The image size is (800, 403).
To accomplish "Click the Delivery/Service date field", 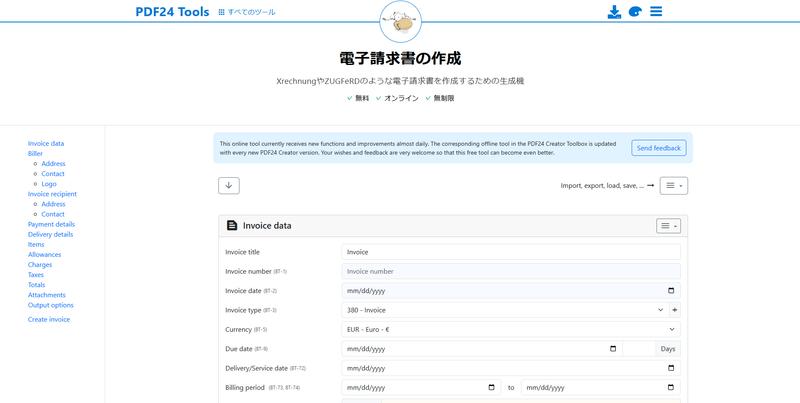I will click(x=511, y=368).
